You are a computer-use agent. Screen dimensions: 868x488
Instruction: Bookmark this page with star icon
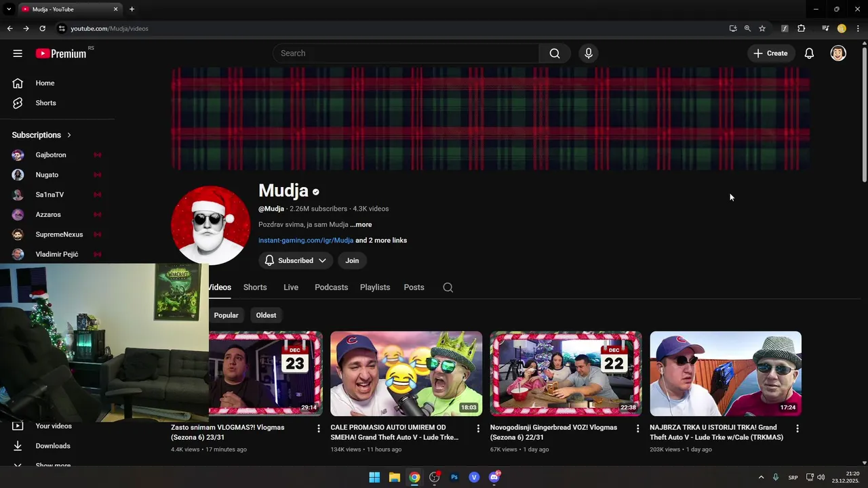point(762,28)
